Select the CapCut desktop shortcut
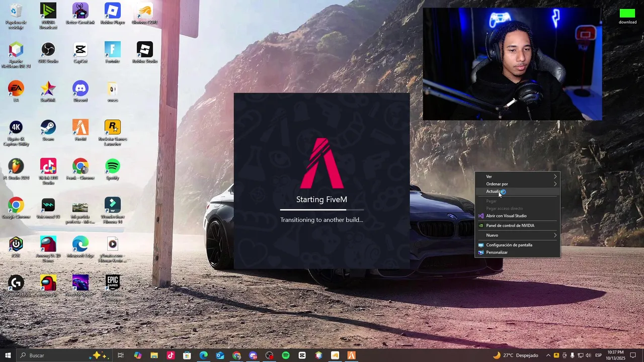Image resolution: width=644 pixels, height=362 pixels. tap(80, 53)
